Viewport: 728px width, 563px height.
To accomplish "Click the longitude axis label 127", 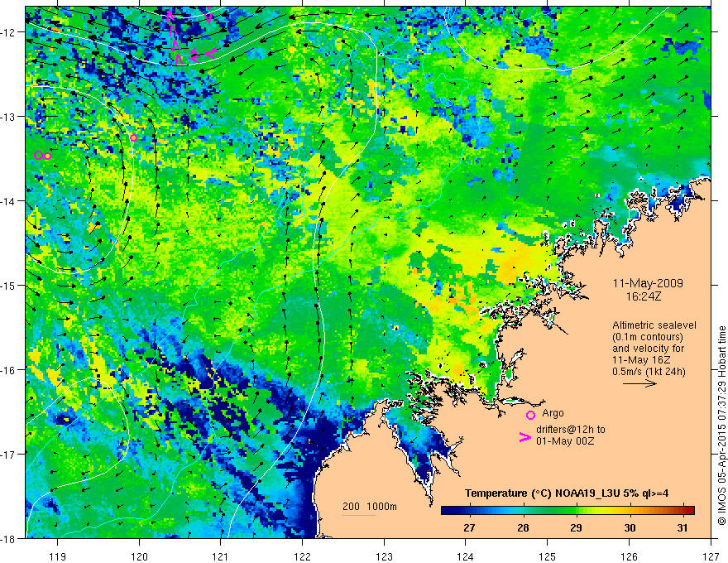I will tap(711, 556).
